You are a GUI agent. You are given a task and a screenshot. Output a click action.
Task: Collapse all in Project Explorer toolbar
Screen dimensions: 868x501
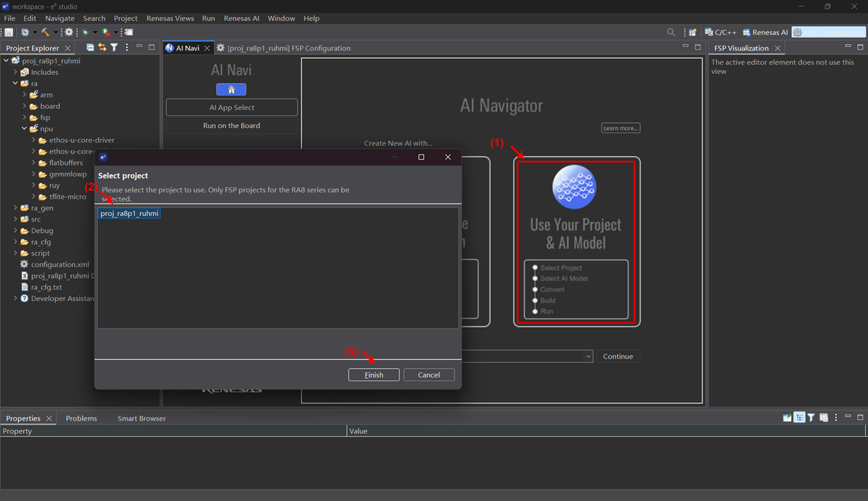pos(90,47)
